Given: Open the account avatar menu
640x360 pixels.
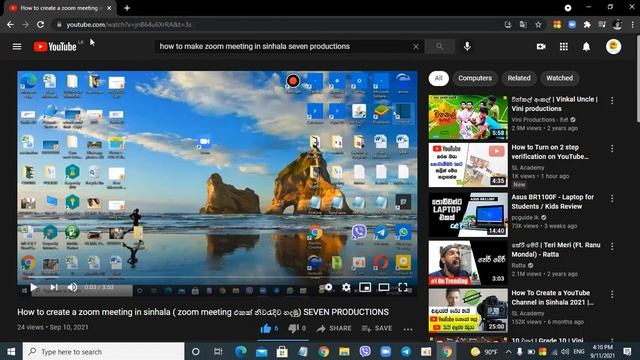Looking at the screenshot, I should pyautogui.click(x=613, y=47).
